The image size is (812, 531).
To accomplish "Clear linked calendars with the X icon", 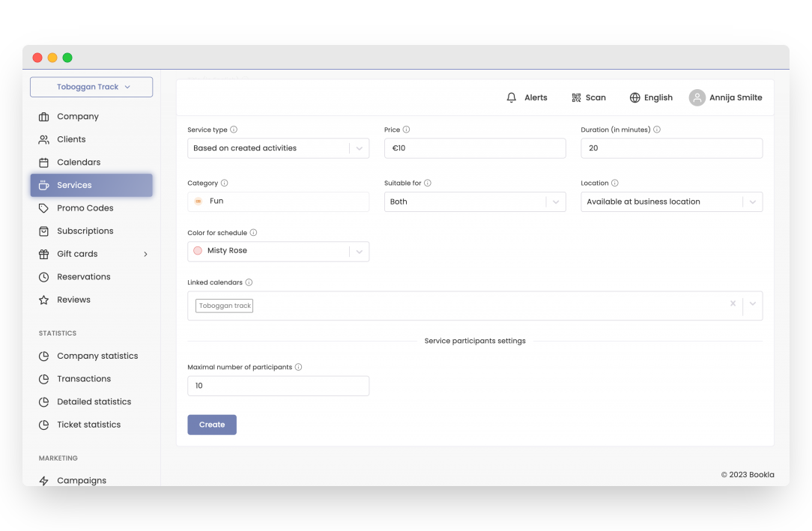I will [x=733, y=304].
